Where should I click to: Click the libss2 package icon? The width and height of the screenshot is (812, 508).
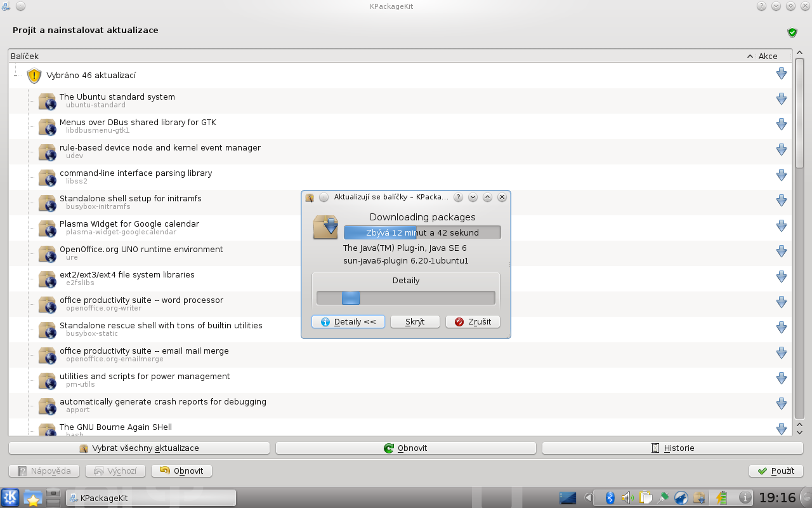click(x=47, y=178)
